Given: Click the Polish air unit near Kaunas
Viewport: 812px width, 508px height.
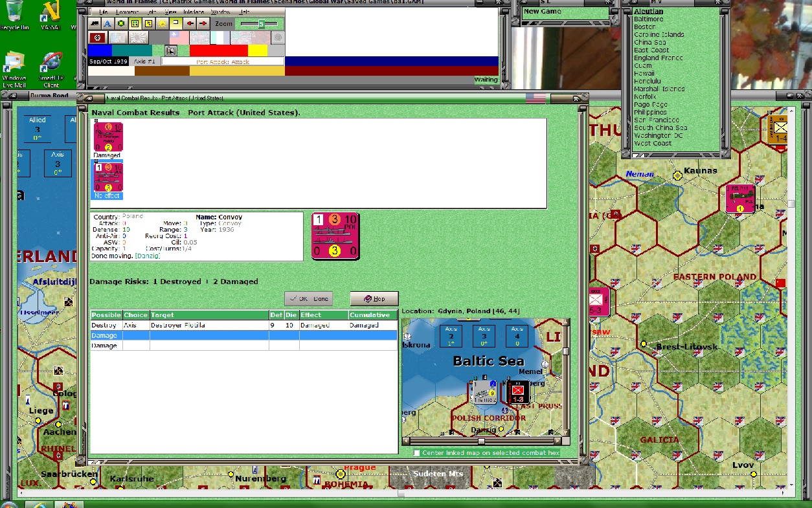Looking at the screenshot, I should pos(741,197).
